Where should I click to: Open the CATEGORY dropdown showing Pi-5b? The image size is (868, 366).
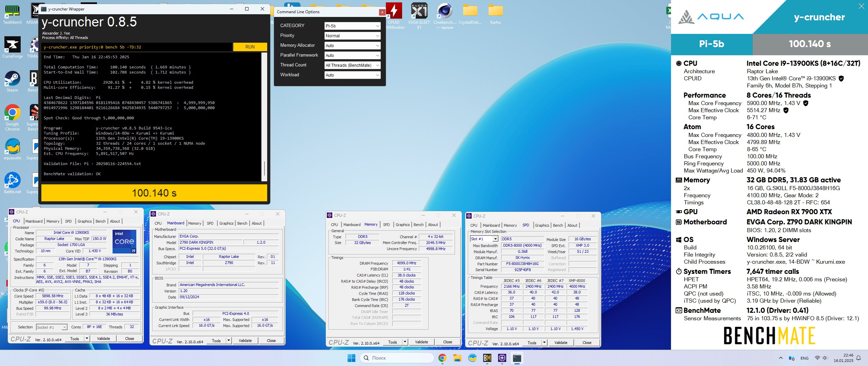tap(352, 26)
